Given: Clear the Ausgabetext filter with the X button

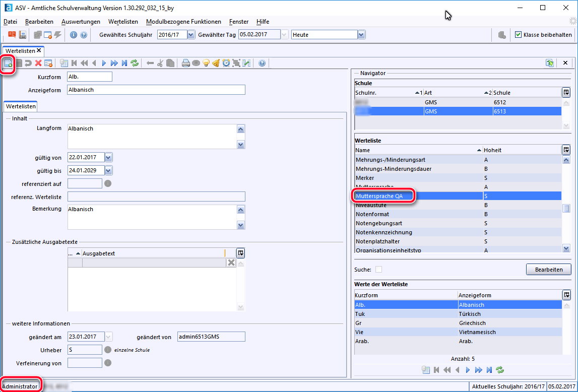Looking at the screenshot, I should pyautogui.click(x=231, y=263).
